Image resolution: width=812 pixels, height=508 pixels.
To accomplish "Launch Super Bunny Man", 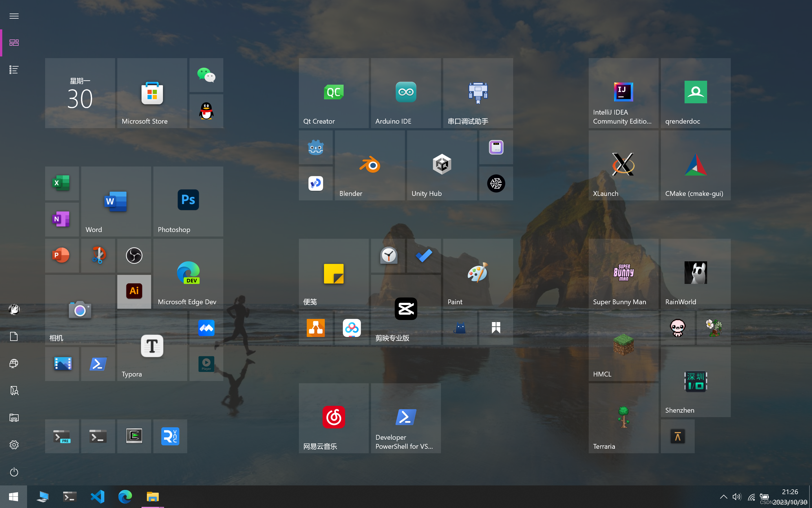I will 623,274.
